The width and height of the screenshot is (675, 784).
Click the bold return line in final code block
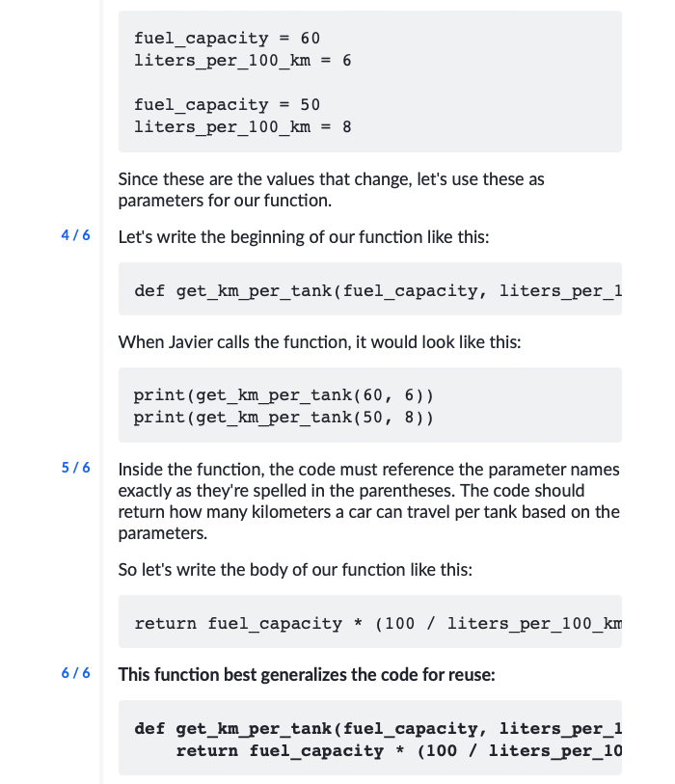click(x=398, y=750)
